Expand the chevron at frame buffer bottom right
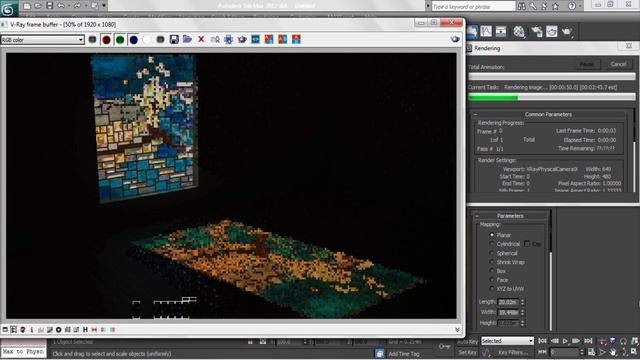Image resolution: width=640 pixels, height=360 pixels. click(x=457, y=329)
